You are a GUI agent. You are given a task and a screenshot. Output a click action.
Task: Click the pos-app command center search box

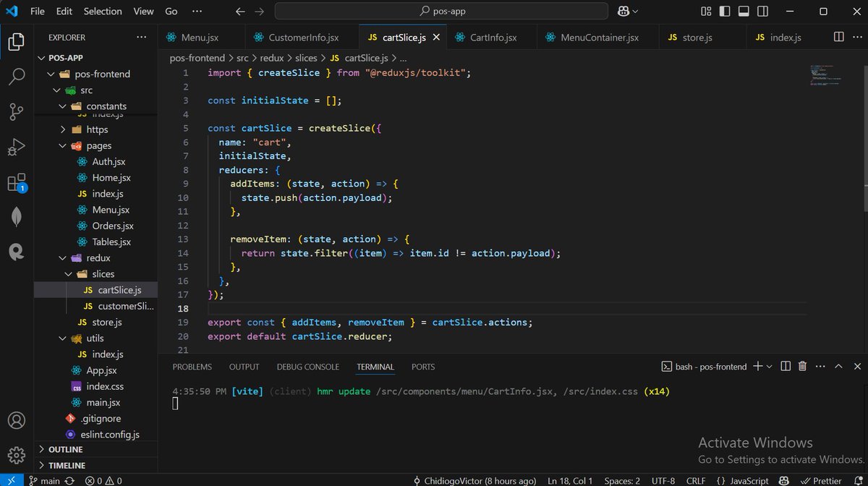coord(442,12)
